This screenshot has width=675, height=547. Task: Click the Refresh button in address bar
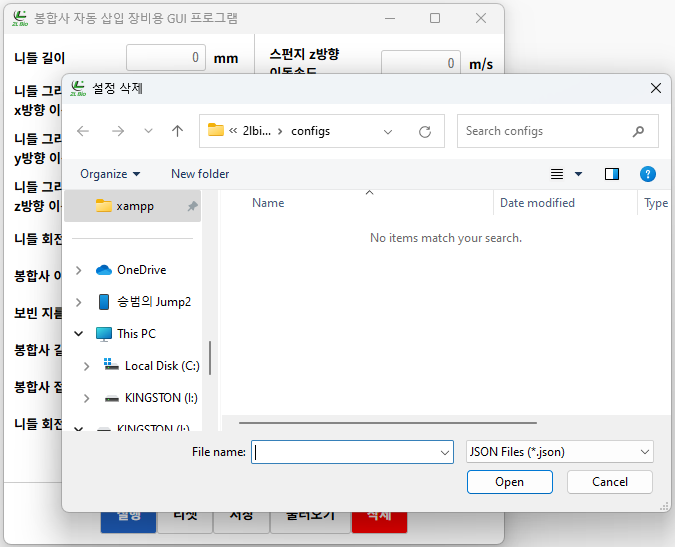(x=424, y=131)
